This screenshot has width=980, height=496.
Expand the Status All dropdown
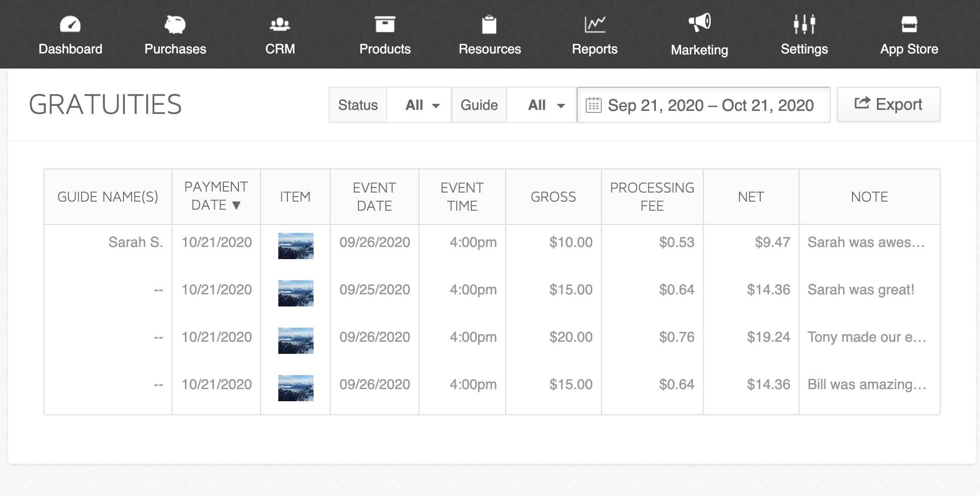pos(419,105)
